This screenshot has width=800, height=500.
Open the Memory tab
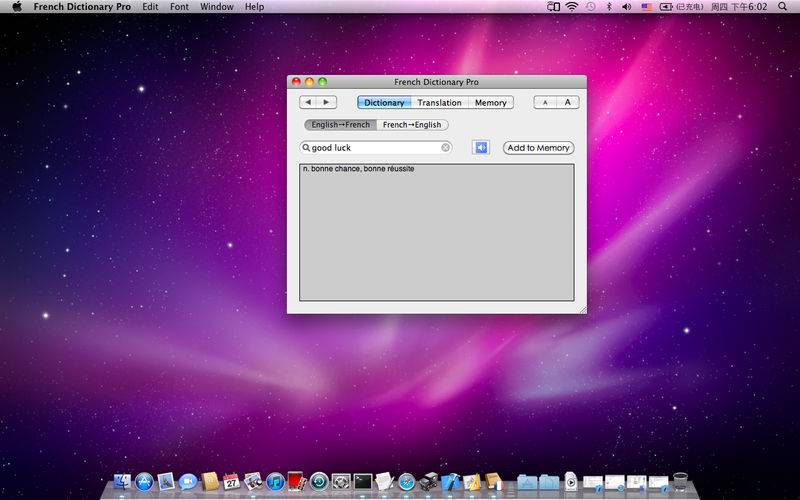point(490,103)
